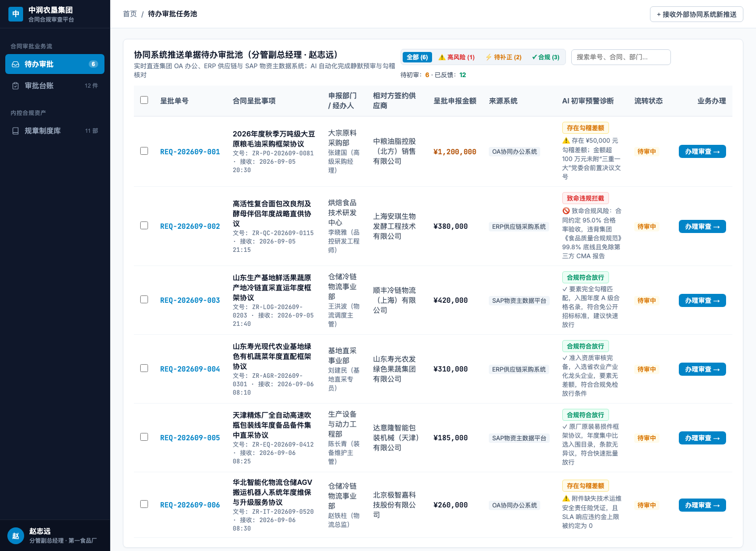Tick the checkbox for REQ-202609-005
Viewport: 756px width, 551px height.
click(x=144, y=437)
